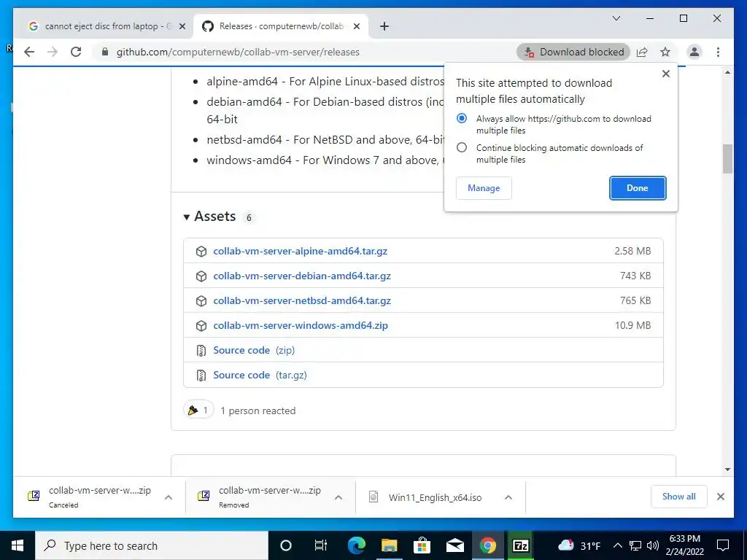Click the Manage button in popup
This screenshot has height=560, width=747.
pyautogui.click(x=484, y=188)
